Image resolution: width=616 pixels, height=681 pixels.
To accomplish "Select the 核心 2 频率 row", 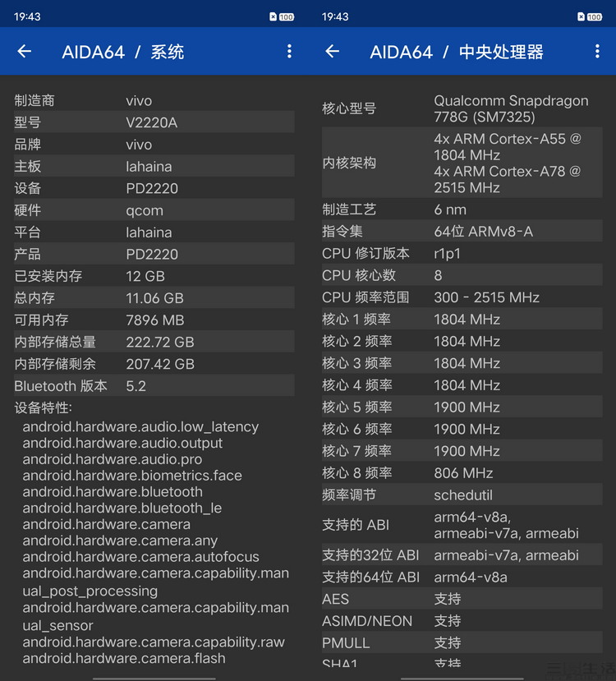I will (462, 341).
